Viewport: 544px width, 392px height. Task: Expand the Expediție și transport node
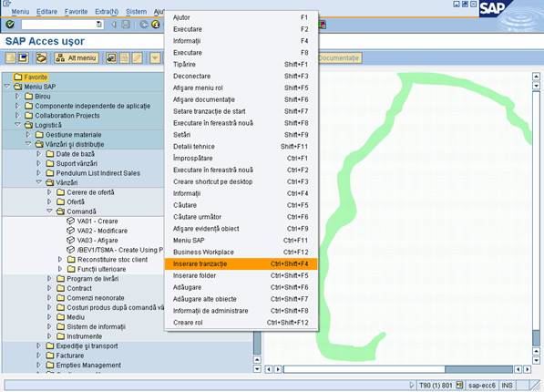point(39,346)
